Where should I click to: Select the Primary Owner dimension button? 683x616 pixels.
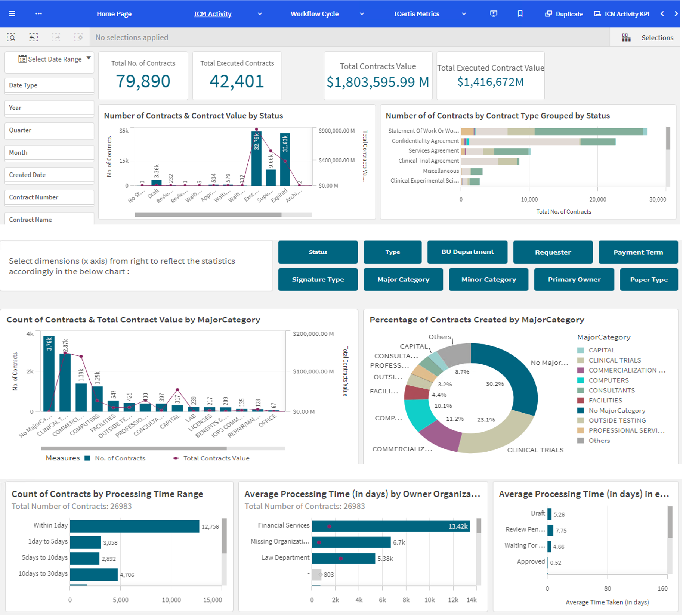pos(574,280)
